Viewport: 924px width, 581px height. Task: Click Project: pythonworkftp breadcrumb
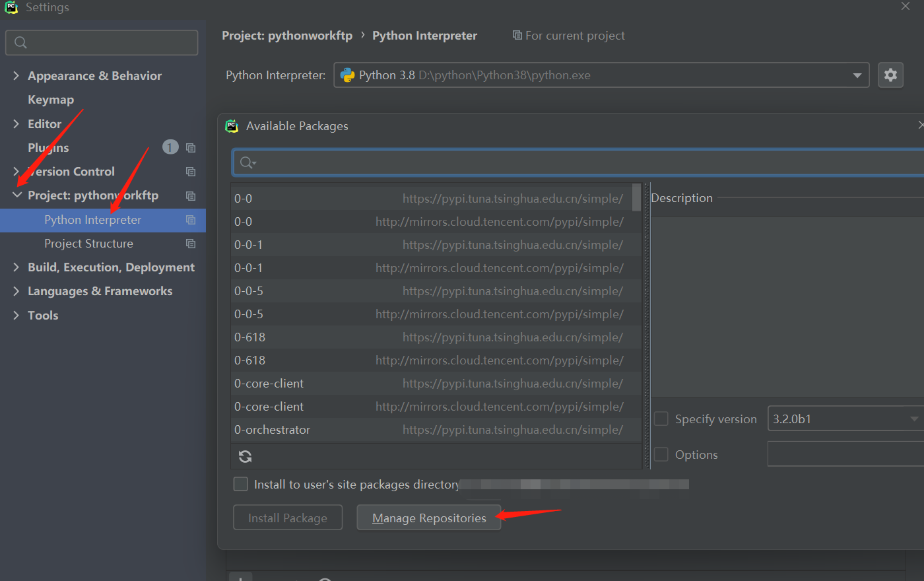287,36
